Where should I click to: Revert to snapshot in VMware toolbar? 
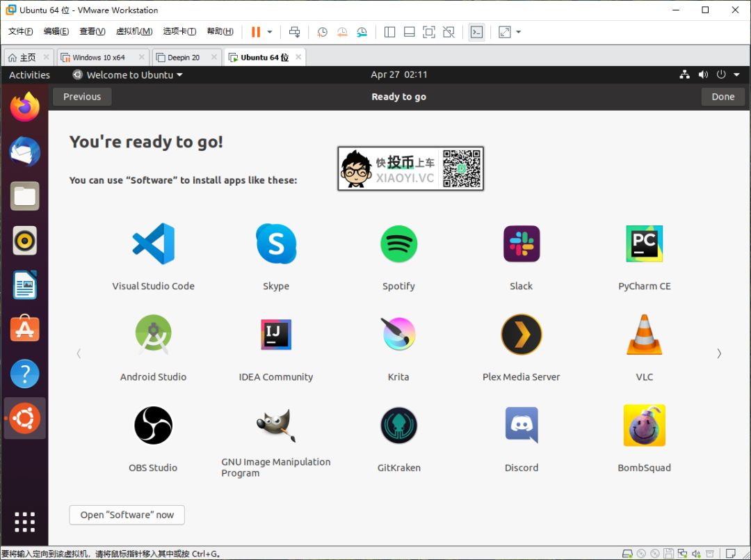point(342,32)
